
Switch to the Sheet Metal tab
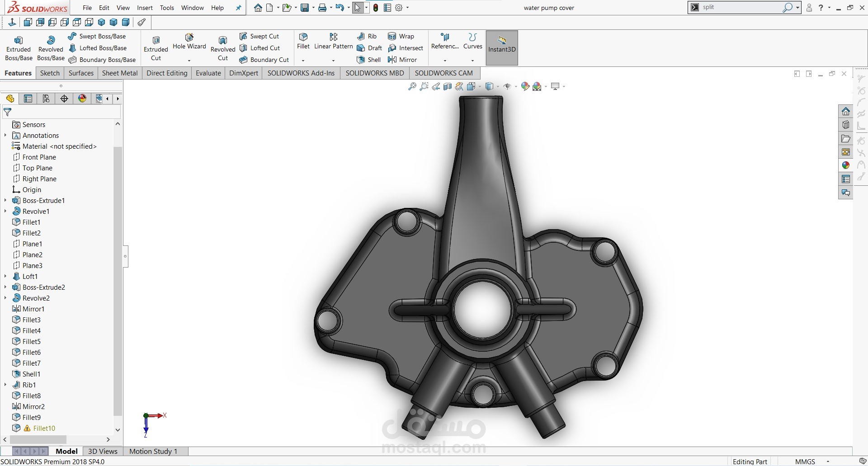[120, 73]
